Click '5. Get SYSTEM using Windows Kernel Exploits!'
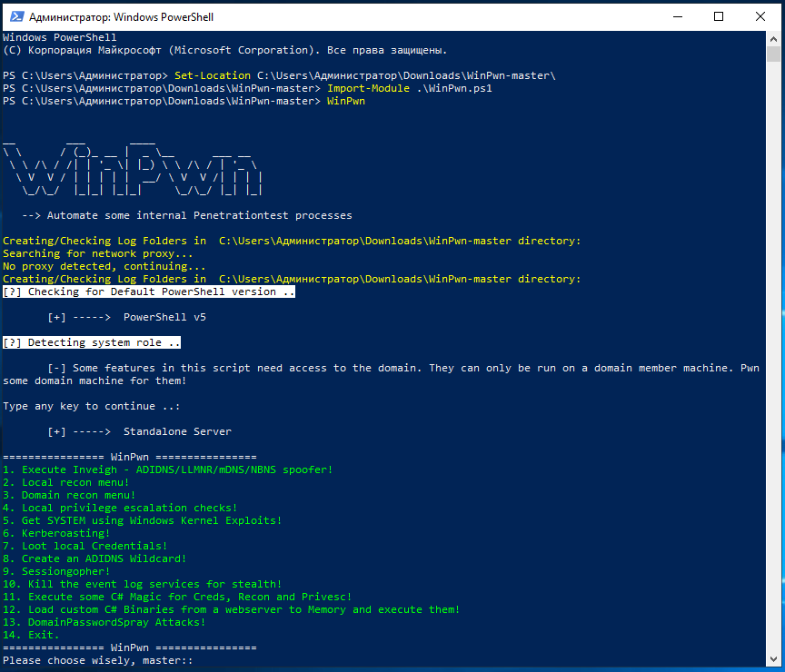The image size is (785, 672). click(142, 520)
